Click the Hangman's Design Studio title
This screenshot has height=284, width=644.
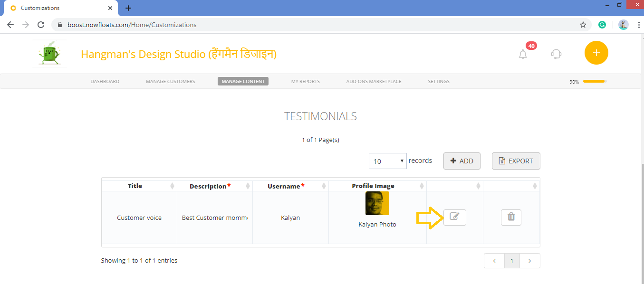pyautogui.click(x=179, y=54)
